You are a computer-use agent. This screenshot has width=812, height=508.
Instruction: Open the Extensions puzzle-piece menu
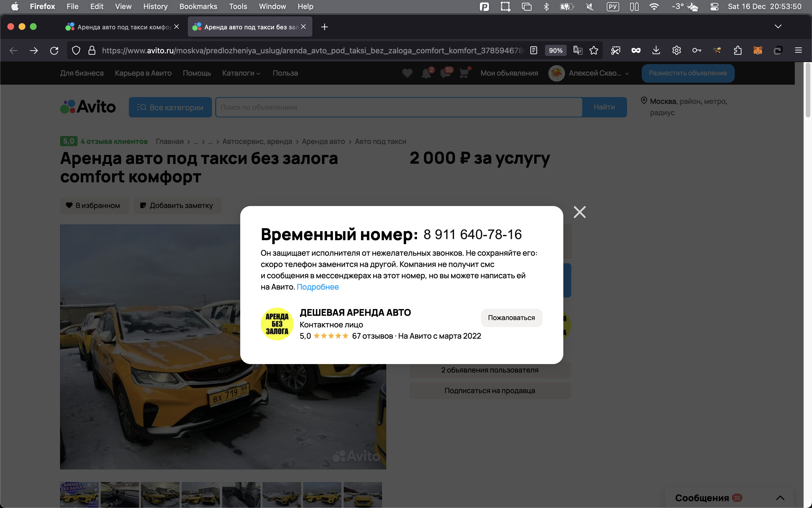click(x=738, y=51)
